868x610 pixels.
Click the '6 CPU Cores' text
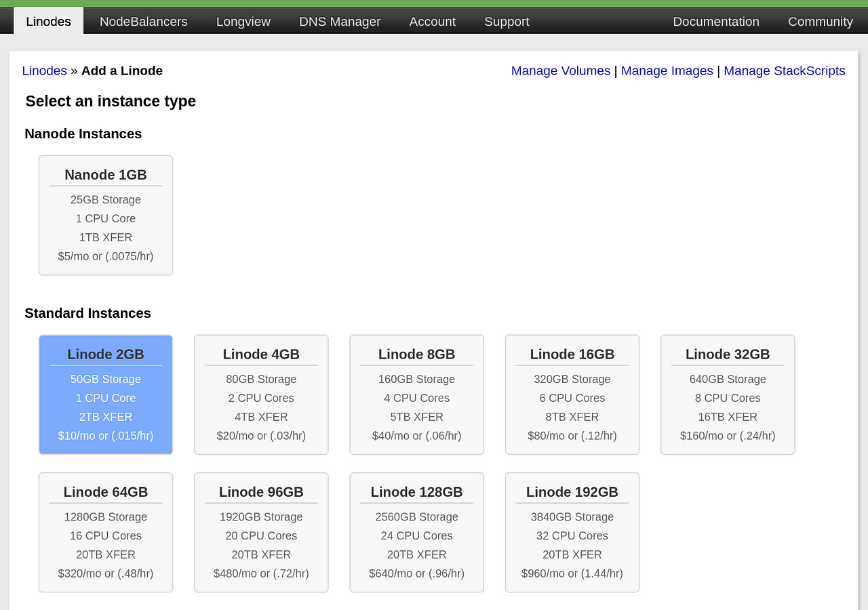coord(572,398)
